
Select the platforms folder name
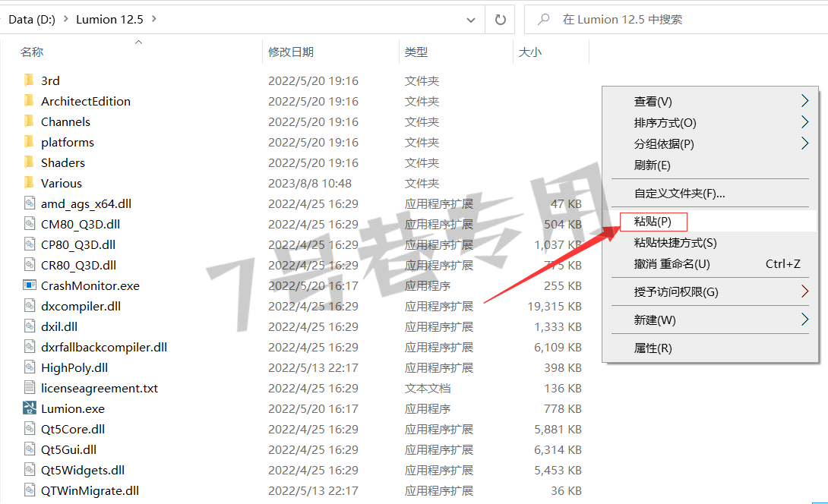(x=68, y=142)
